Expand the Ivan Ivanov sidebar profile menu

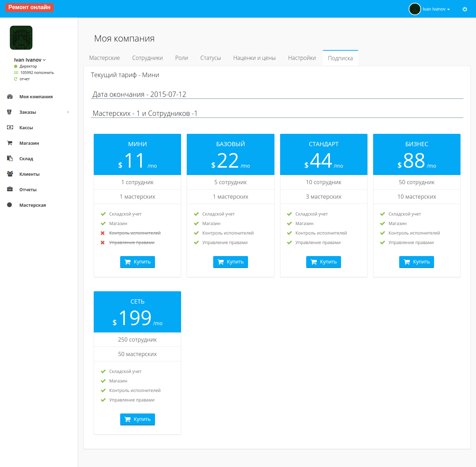tap(30, 60)
